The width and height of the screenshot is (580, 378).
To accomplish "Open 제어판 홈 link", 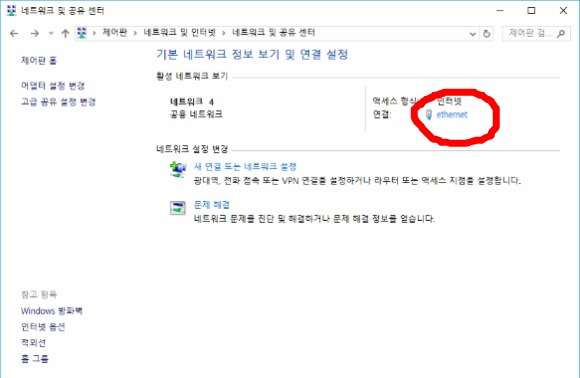I will pyautogui.click(x=39, y=61).
